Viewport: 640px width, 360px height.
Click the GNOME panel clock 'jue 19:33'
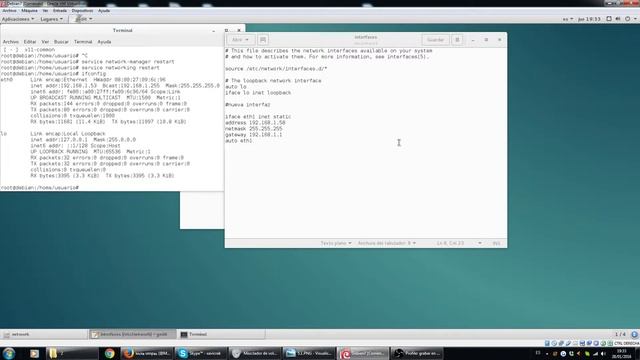pyautogui.click(x=589, y=19)
